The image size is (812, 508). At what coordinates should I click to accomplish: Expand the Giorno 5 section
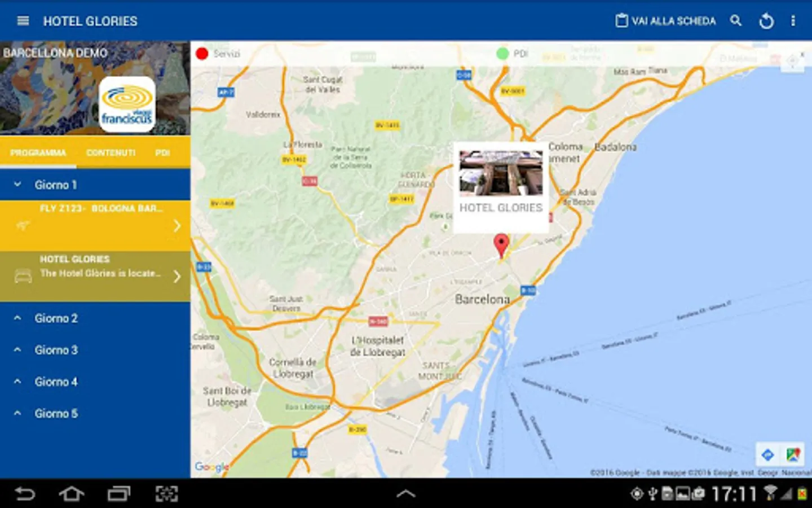click(95, 413)
